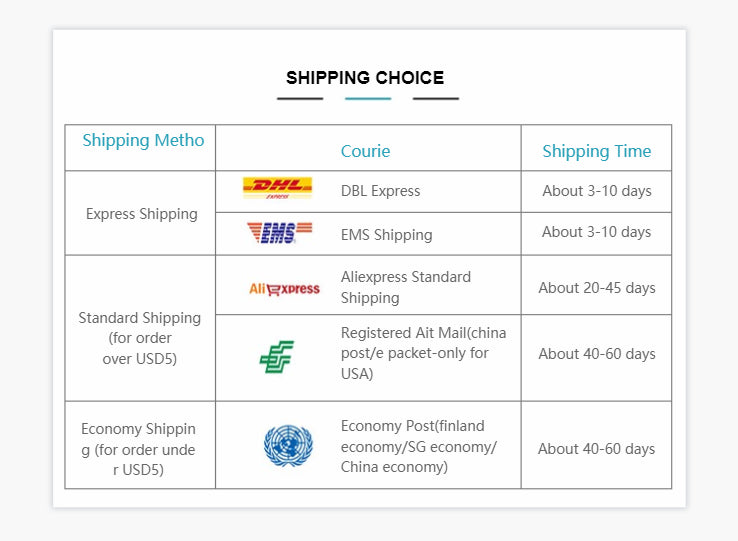Click the blue UN-style globe emblem
The height and width of the screenshot is (541, 738).
288,445
